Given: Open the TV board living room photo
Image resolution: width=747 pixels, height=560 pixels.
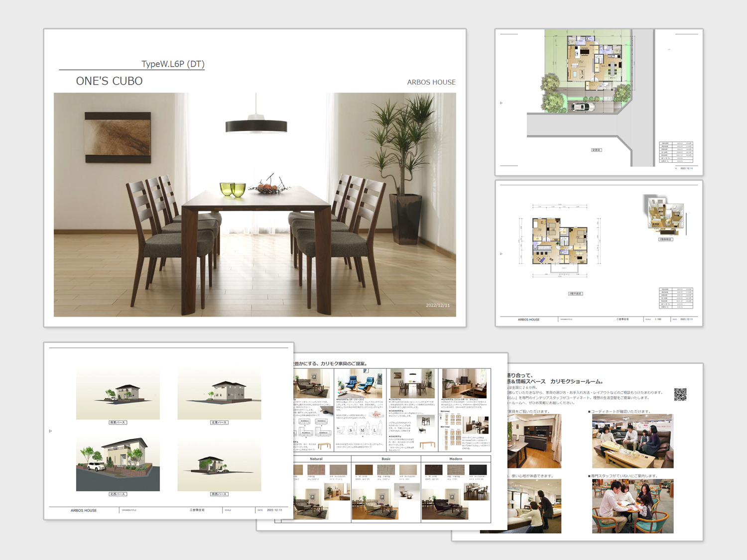Looking at the screenshot, I should [465, 383].
